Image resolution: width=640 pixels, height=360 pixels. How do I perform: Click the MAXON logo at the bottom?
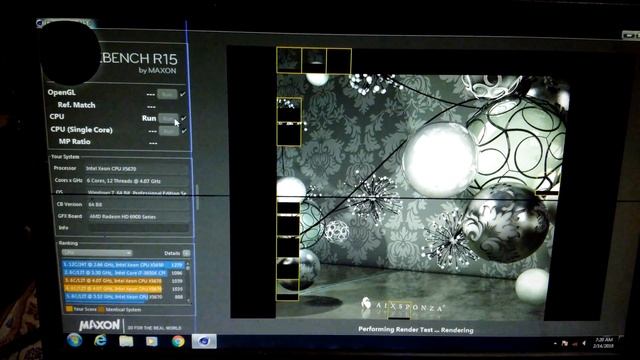coord(100,325)
